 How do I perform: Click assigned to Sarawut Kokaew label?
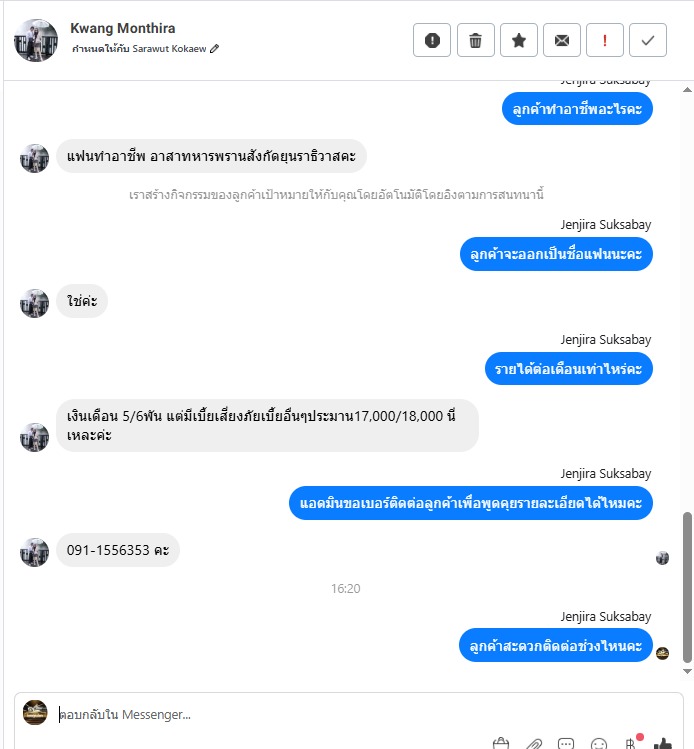click(x=139, y=48)
